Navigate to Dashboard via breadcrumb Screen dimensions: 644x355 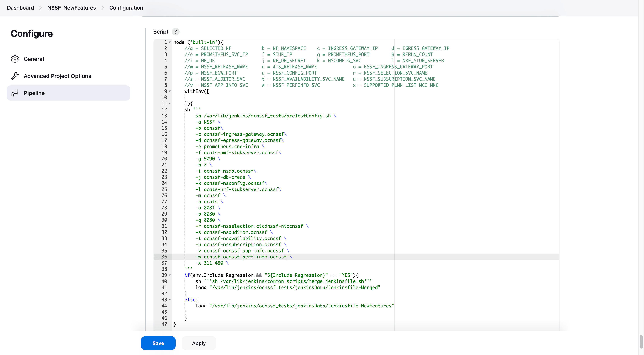click(20, 8)
